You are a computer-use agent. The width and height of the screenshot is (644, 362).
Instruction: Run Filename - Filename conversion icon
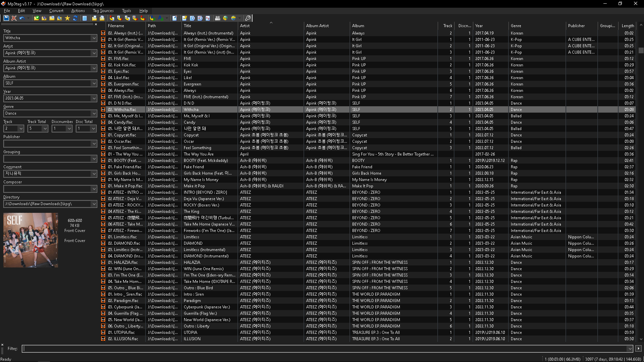click(x=127, y=18)
